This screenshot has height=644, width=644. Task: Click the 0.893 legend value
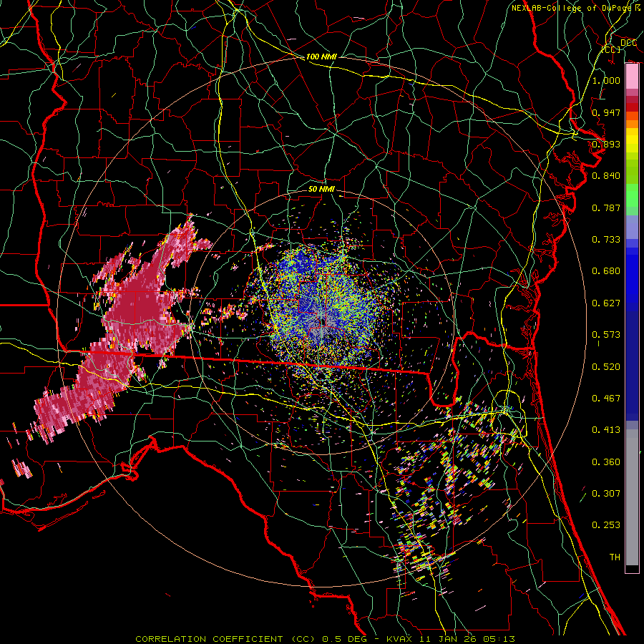pos(606,144)
